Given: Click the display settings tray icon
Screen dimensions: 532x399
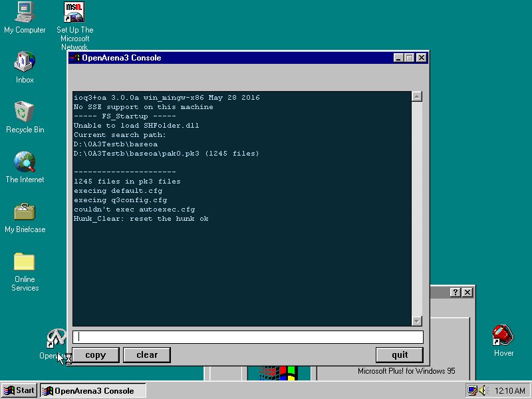Looking at the screenshot, I should (472, 390).
